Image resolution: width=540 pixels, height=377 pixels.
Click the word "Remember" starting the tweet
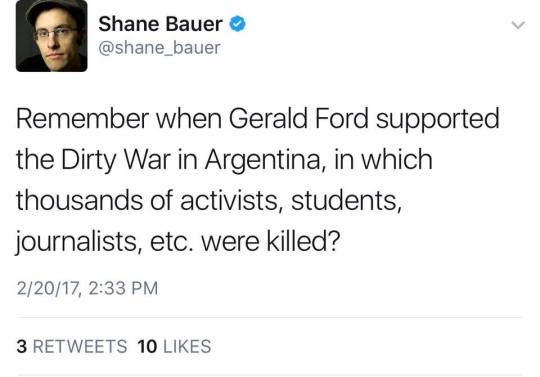(82, 118)
